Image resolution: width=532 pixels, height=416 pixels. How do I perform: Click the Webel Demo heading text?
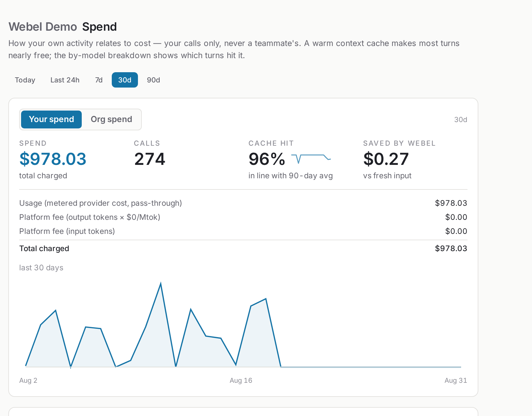pos(43,27)
